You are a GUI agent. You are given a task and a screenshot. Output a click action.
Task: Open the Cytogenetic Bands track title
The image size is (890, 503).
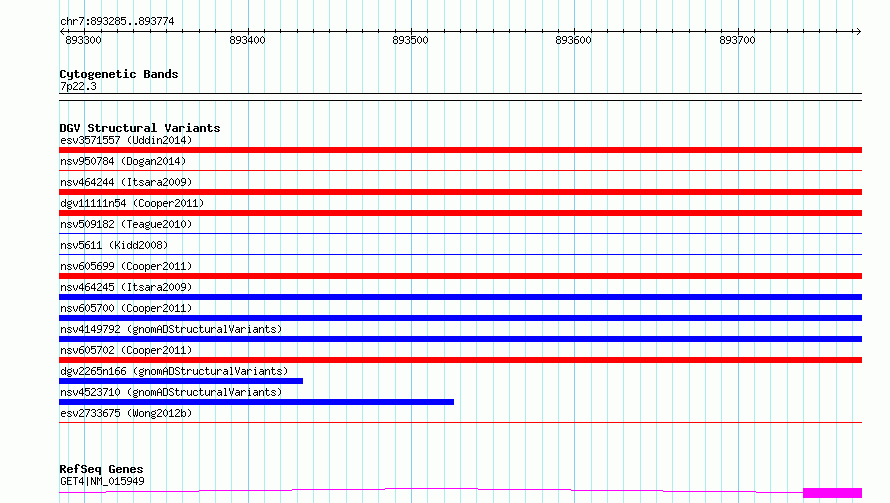pyautogui.click(x=119, y=74)
